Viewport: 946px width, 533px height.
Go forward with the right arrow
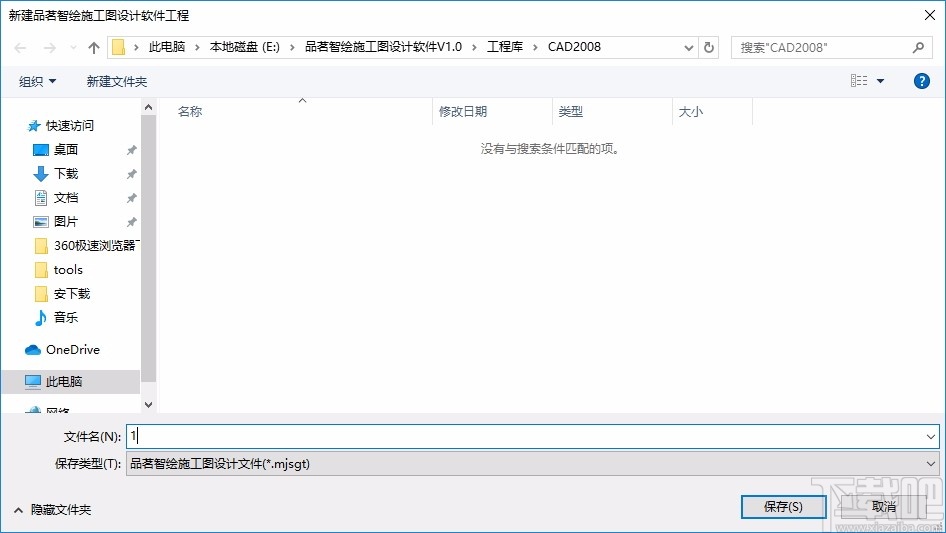[x=49, y=48]
